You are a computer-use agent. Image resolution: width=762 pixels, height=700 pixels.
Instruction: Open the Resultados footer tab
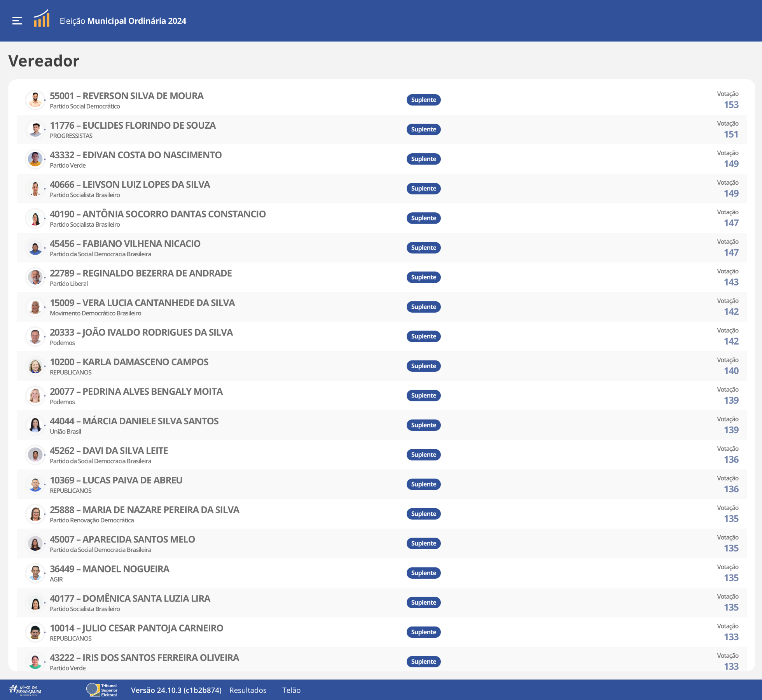click(248, 690)
